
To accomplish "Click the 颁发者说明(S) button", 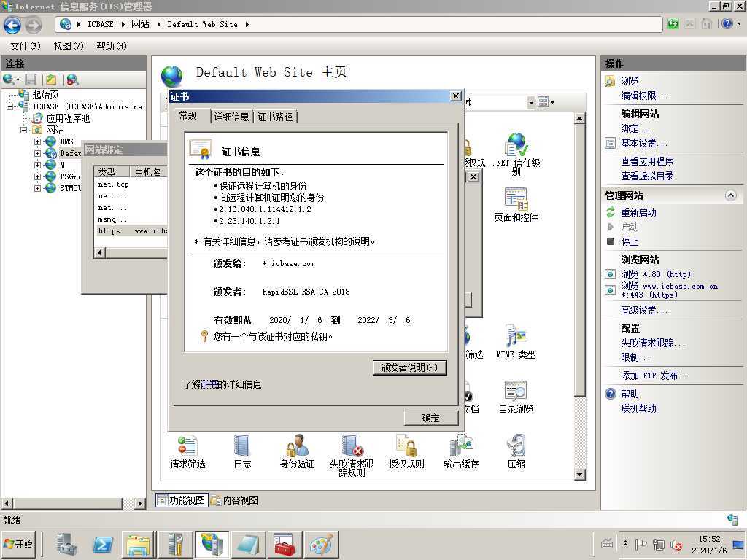I will tap(409, 367).
